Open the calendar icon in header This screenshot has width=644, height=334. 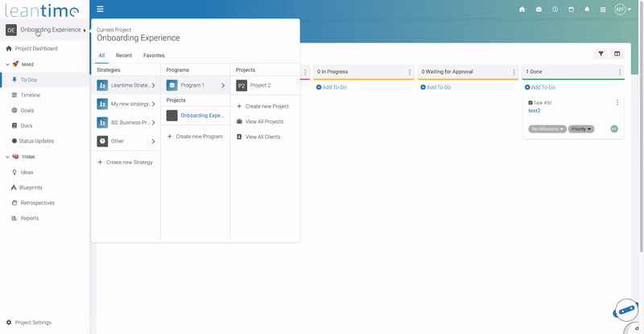[x=571, y=10]
